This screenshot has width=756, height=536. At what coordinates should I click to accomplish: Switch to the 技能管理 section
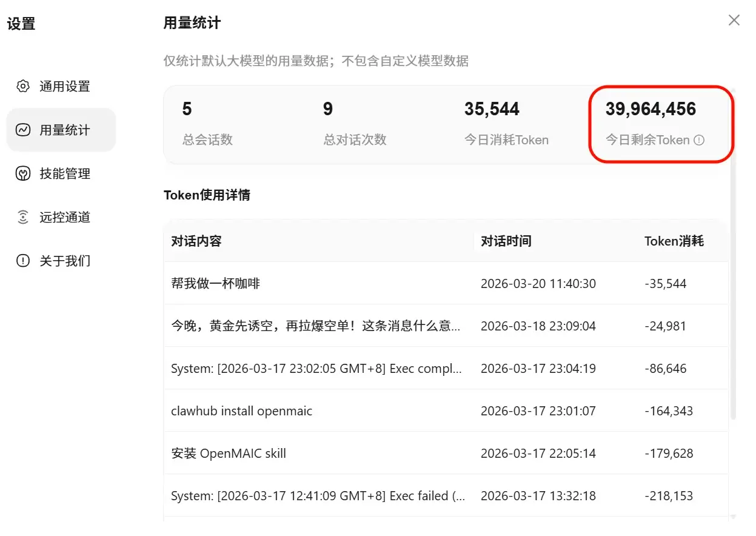(x=64, y=174)
